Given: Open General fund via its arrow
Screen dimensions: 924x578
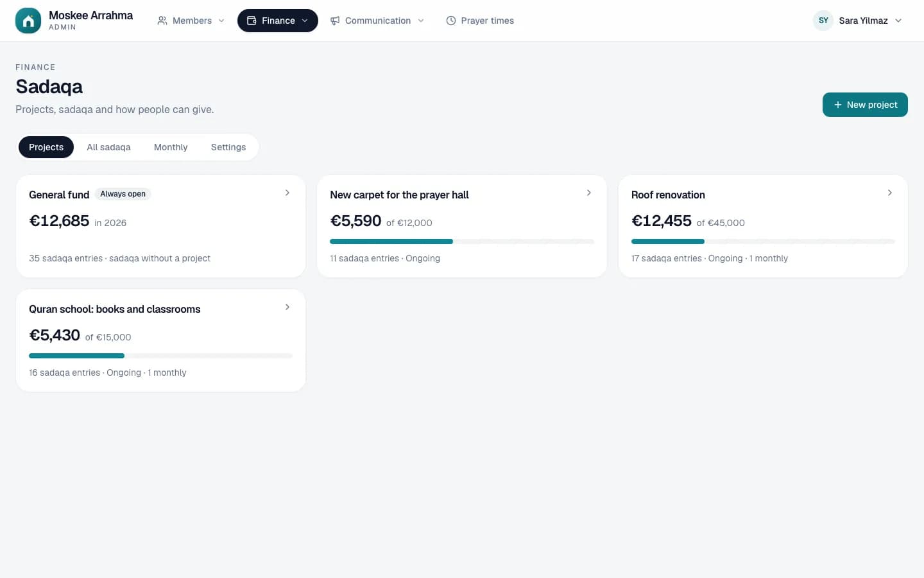Looking at the screenshot, I should click(287, 193).
